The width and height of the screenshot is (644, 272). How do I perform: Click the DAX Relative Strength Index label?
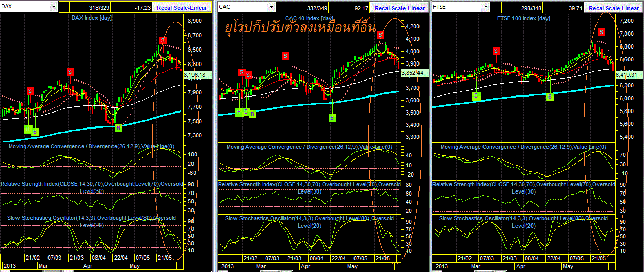point(91,187)
